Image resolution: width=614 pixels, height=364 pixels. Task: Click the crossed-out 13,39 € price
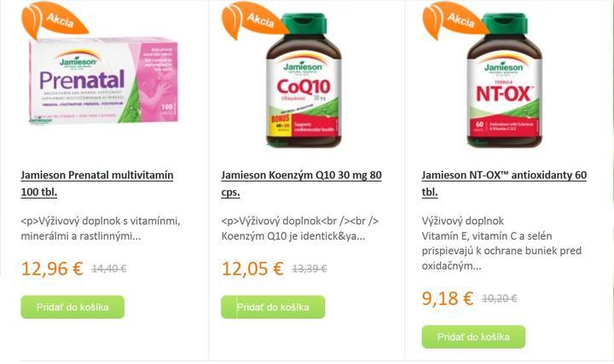coord(310,269)
